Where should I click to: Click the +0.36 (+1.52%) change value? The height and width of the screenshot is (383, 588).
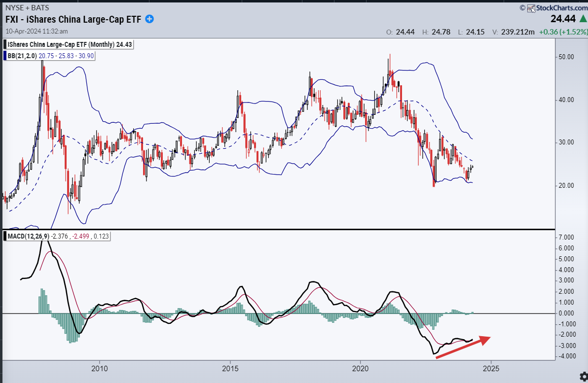563,32
